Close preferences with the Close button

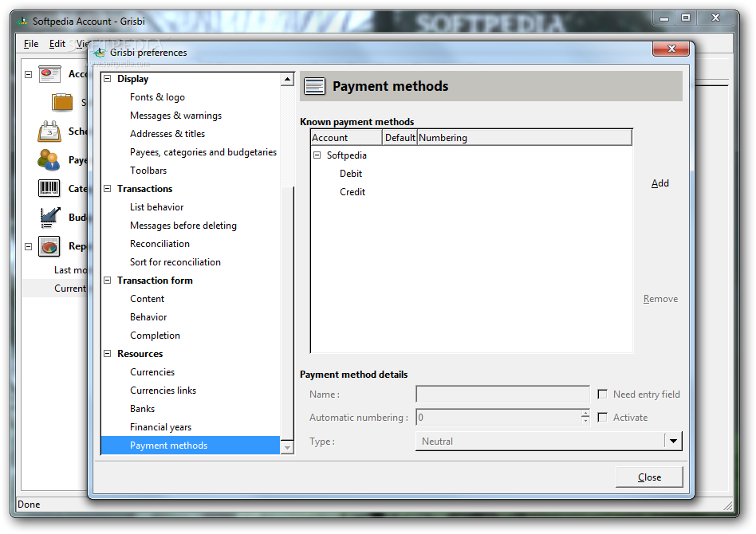coord(649,477)
